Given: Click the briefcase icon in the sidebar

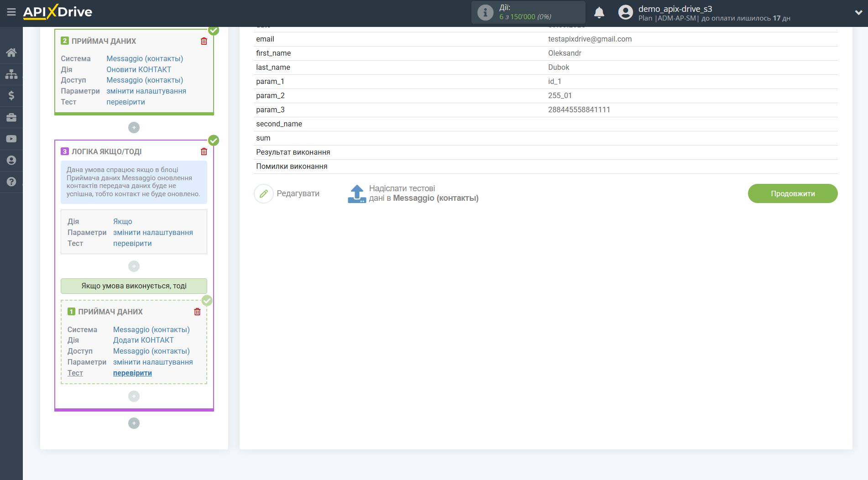Looking at the screenshot, I should [11, 117].
